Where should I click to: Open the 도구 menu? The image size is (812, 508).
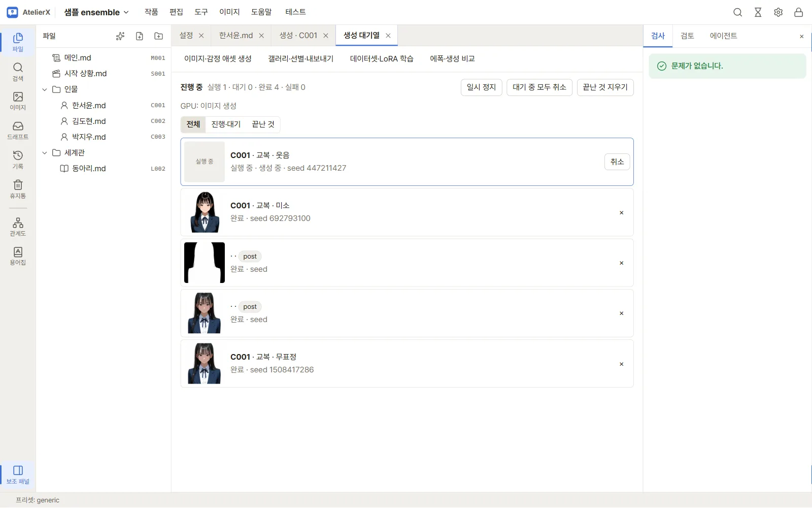pos(201,12)
